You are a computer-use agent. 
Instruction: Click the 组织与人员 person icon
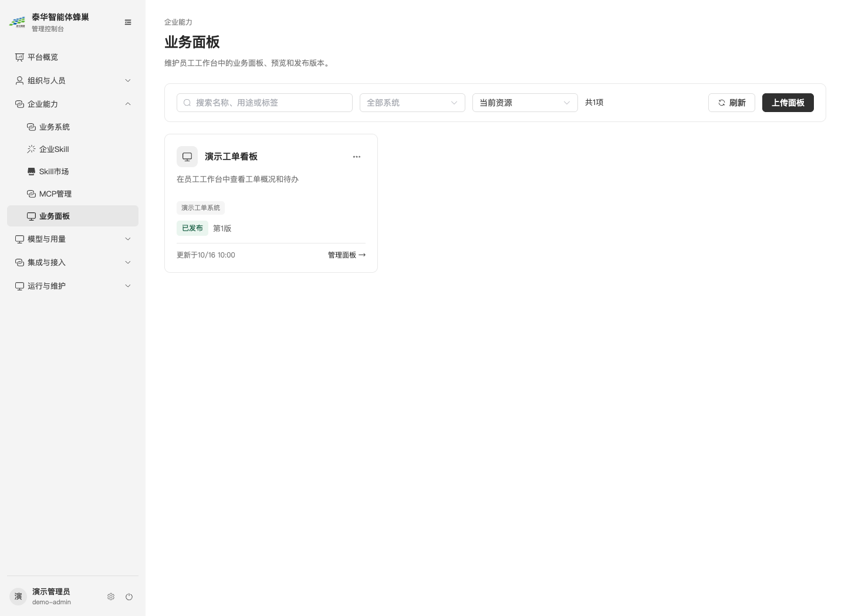pos(19,80)
